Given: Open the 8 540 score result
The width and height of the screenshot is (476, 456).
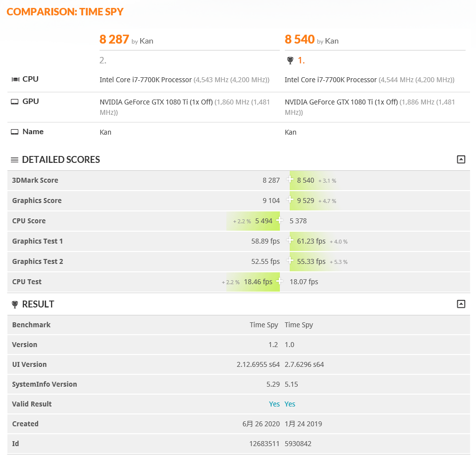Looking at the screenshot, I should coord(299,40).
